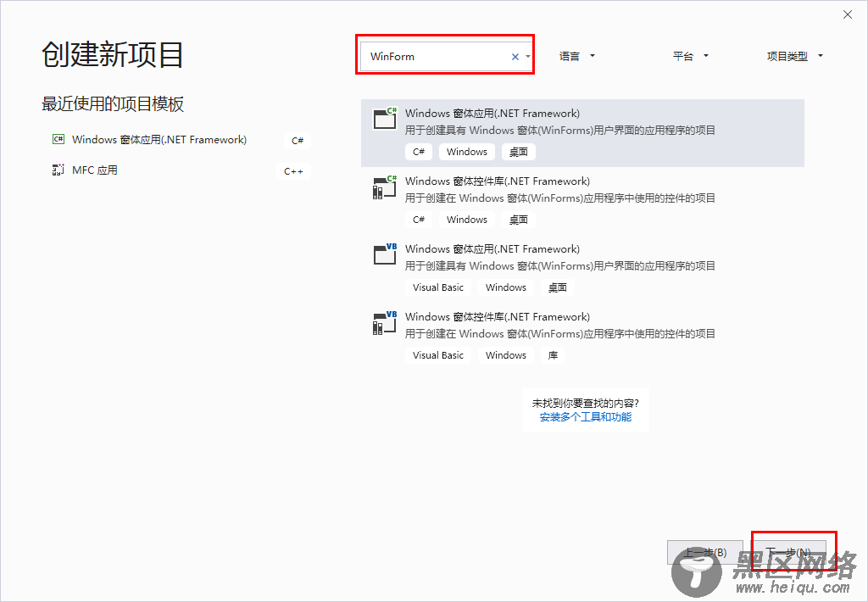Select Visual Basic Windows 窗体控件库 result
Image resolution: width=868 pixels, height=602 pixels.
click(x=582, y=336)
